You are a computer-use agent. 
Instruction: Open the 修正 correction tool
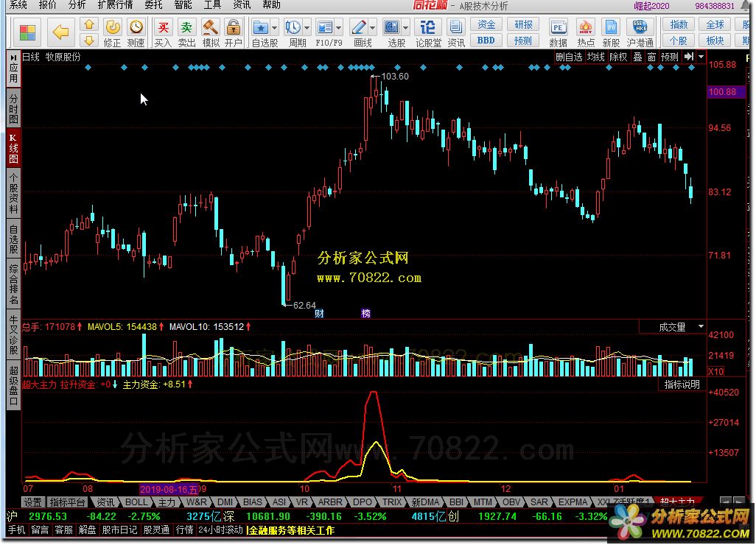tap(112, 32)
